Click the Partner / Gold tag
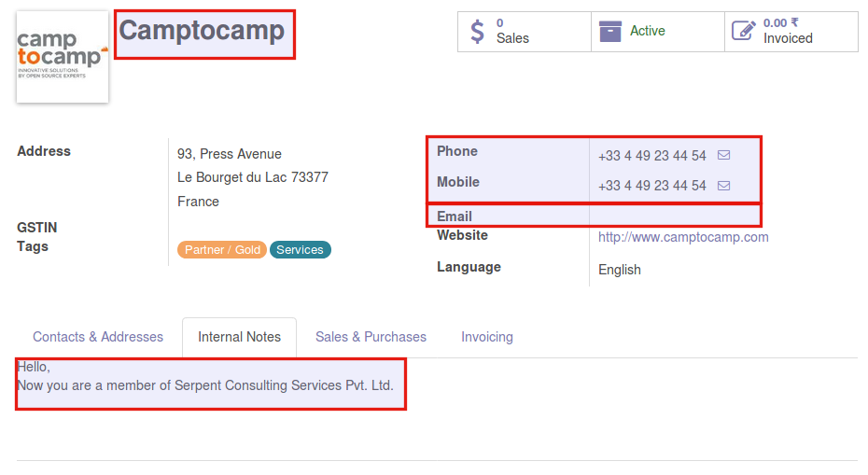The width and height of the screenshot is (868, 475). (x=222, y=250)
